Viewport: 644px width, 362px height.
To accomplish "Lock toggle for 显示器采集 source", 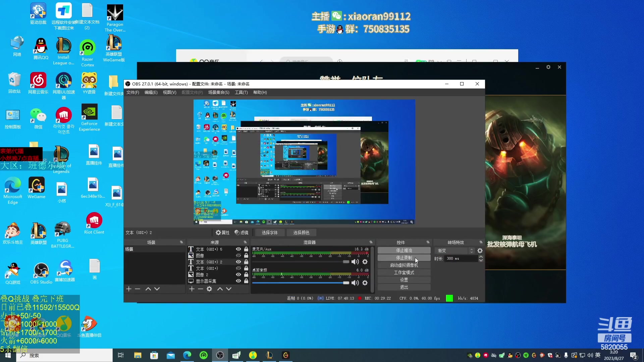I will (x=246, y=281).
